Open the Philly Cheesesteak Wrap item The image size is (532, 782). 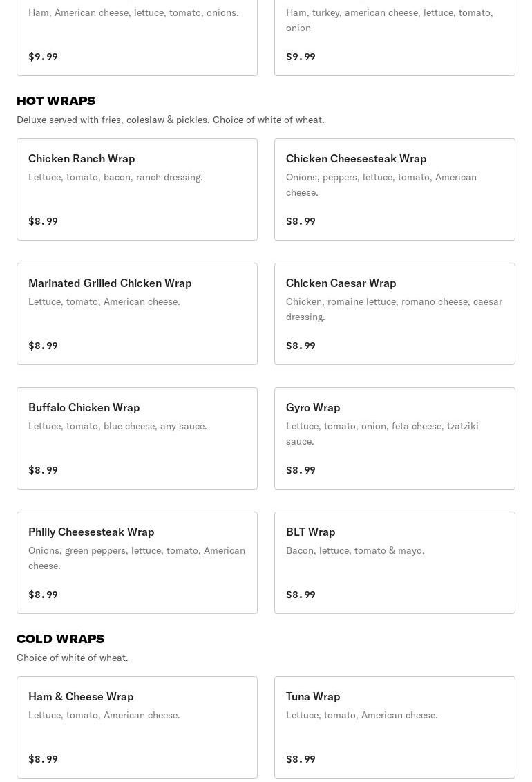coord(137,562)
